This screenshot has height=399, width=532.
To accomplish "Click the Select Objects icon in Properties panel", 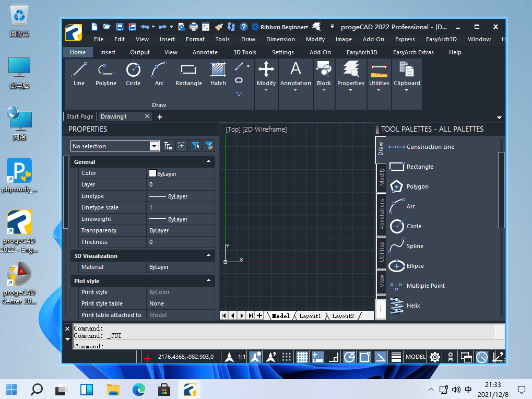I will click(182, 146).
